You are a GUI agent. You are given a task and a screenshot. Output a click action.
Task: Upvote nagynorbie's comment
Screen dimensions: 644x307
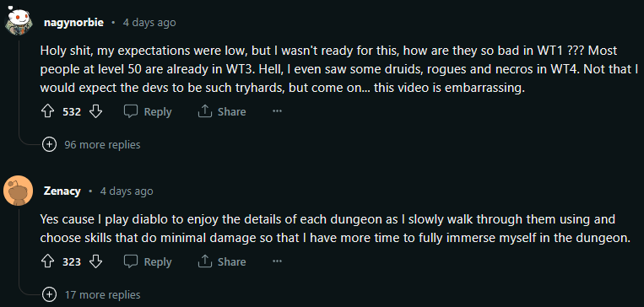48,111
